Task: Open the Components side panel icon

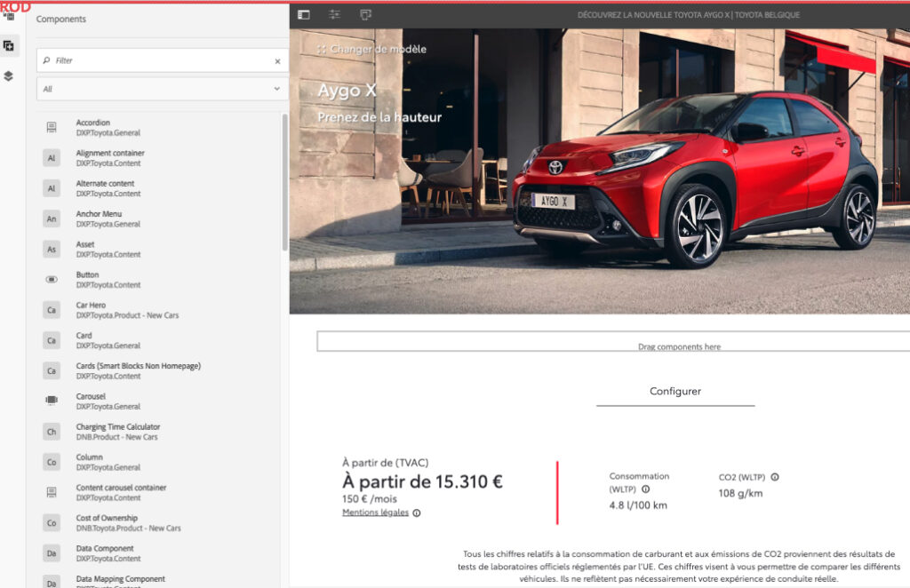Action: (9, 46)
